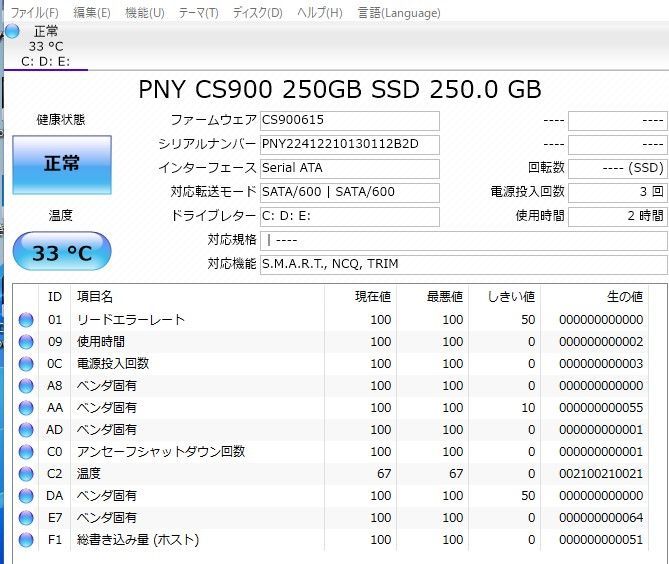Click the 対応規格 field showing ----
669x564 pixels.
[x=464, y=241]
